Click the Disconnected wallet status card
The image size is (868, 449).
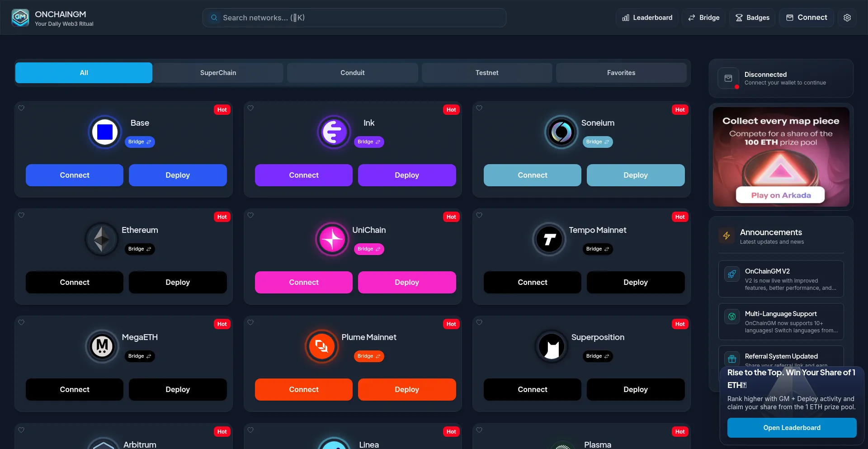(x=781, y=78)
